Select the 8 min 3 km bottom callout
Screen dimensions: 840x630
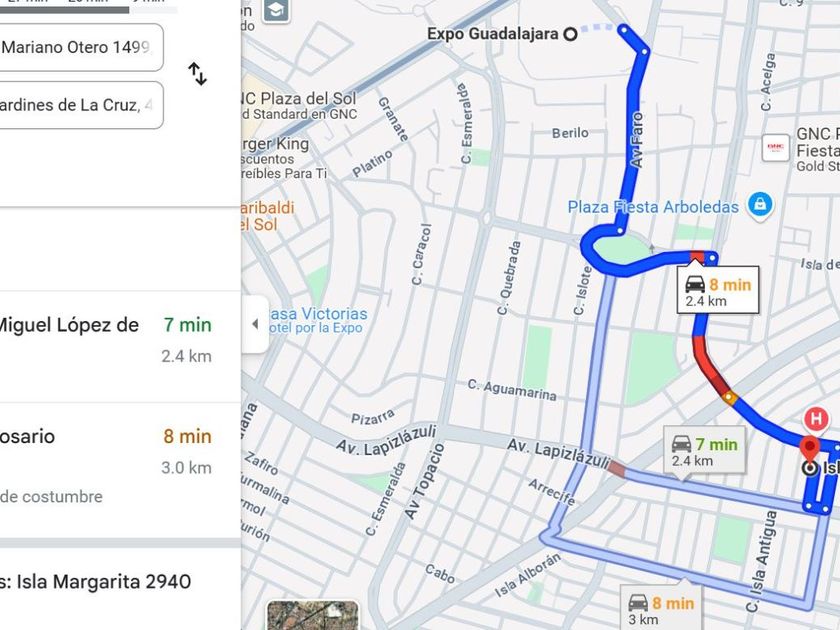pyautogui.click(x=662, y=609)
